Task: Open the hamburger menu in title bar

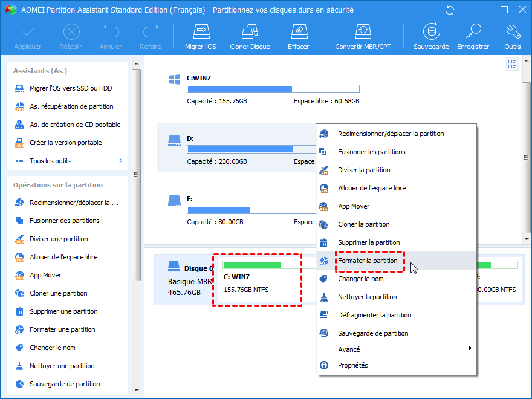Action: tap(468, 10)
